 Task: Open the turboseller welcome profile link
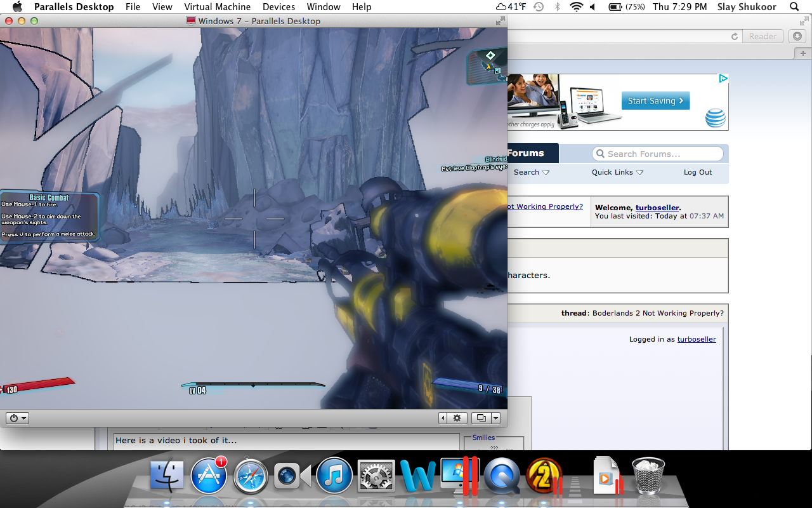point(657,208)
